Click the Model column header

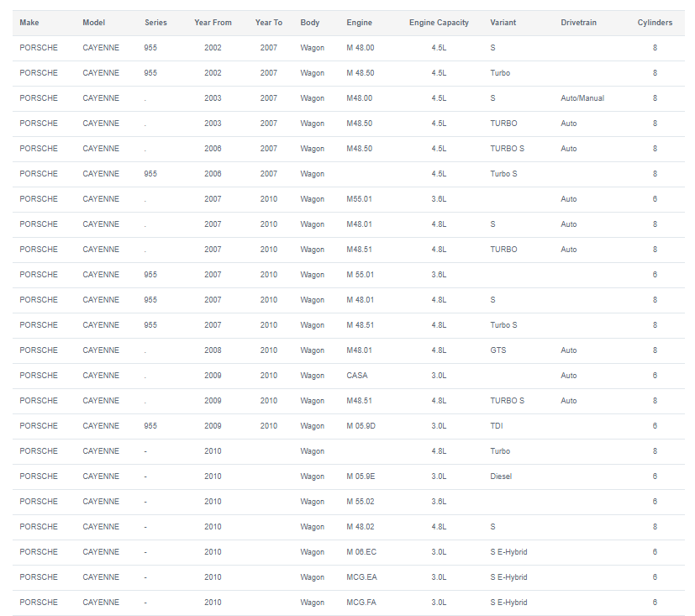[x=93, y=23]
